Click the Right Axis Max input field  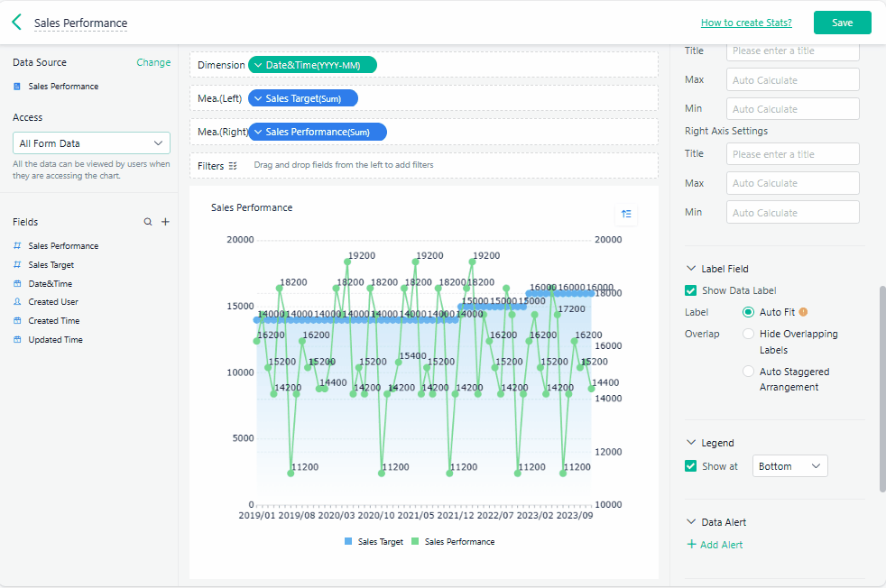[792, 183]
